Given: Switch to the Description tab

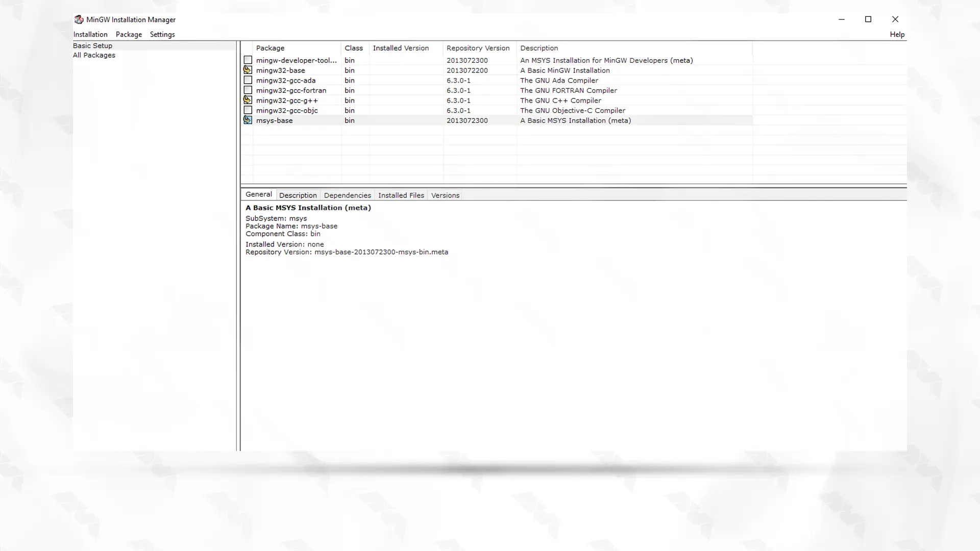Looking at the screenshot, I should coord(298,195).
